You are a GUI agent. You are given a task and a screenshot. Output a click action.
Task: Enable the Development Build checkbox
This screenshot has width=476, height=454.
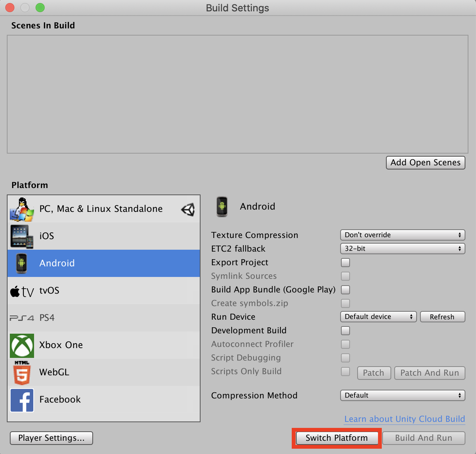(x=345, y=331)
